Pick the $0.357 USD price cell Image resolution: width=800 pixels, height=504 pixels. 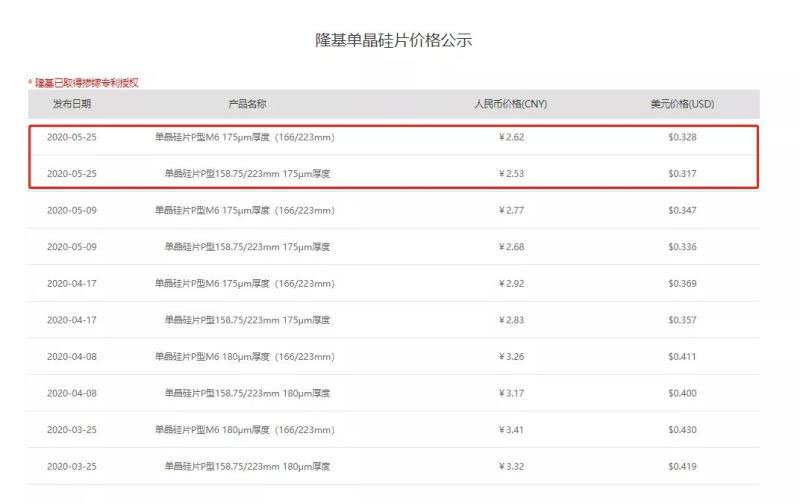pyautogui.click(x=682, y=320)
